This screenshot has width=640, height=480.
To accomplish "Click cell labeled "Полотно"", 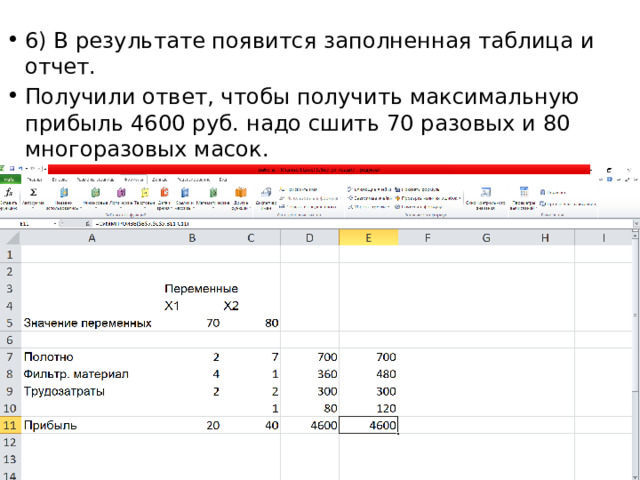I will click(x=49, y=357).
